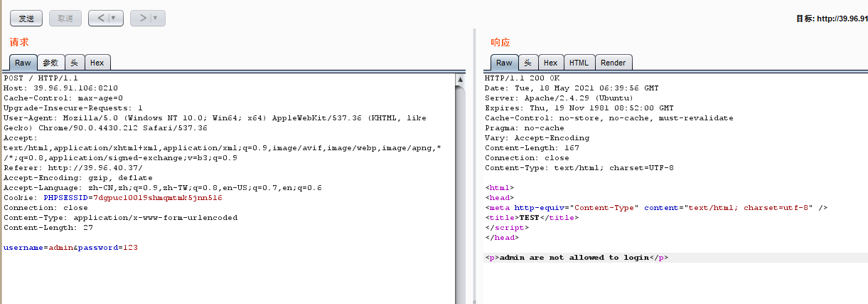Click the 请求 panel heading
Viewport: 868px width, 304px height.
click(19, 43)
